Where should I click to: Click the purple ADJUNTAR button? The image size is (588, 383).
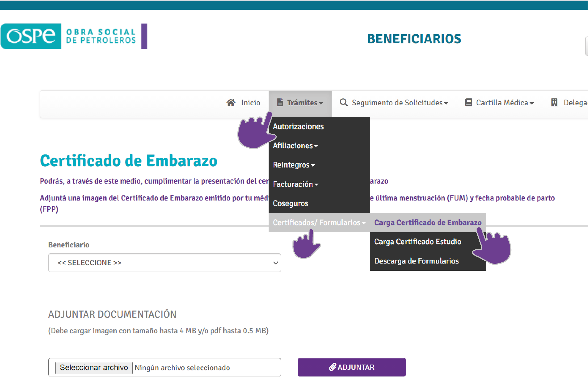352,367
